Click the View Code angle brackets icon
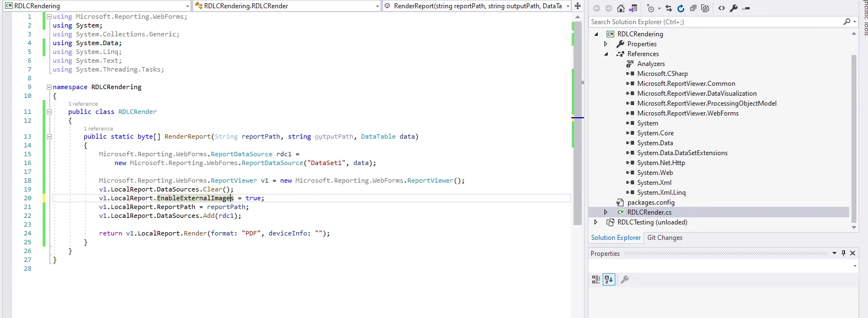 click(x=722, y=8)
